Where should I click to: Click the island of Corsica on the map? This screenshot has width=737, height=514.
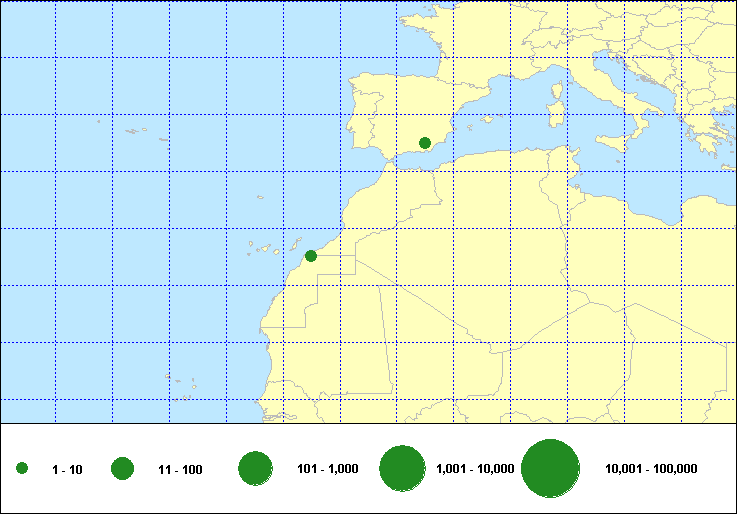click(x=557, y=90)
